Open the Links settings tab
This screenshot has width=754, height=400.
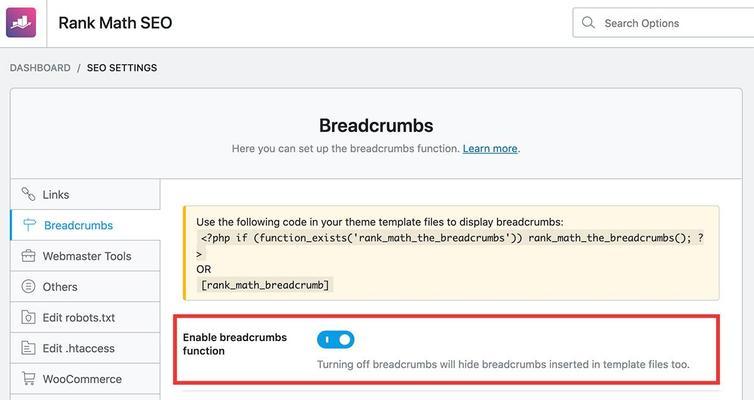pyautogui.click(x=85, y=194)
